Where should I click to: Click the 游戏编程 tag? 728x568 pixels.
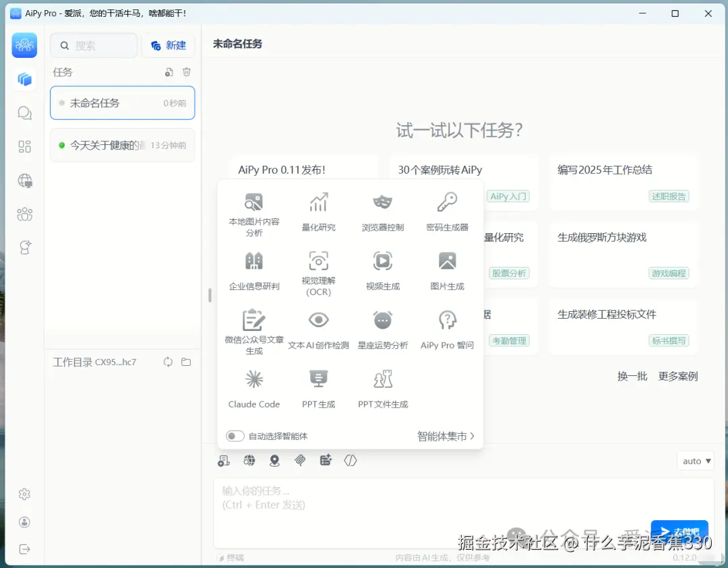669,274
